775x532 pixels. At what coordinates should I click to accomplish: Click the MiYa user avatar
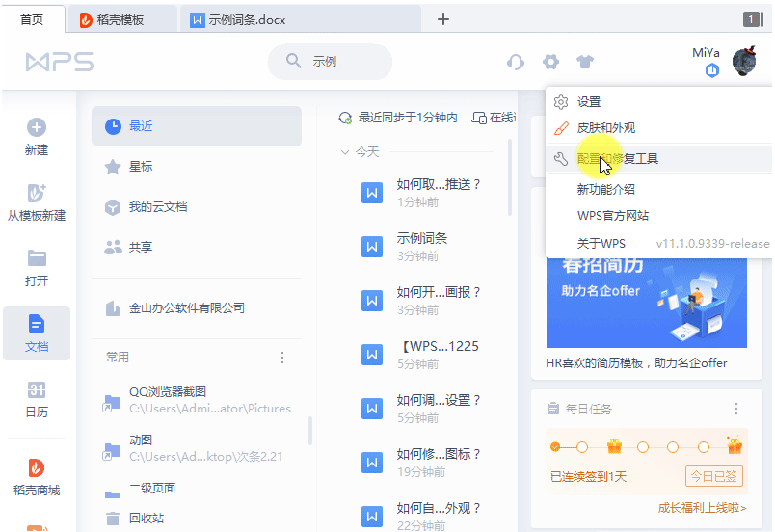(x=744, y=61)
